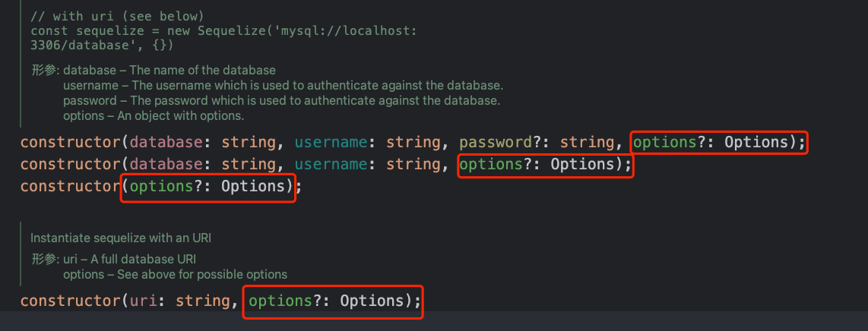Click the uri parameter in the last constructor
The height and width of the screenshot is (331, 868).
144,301
